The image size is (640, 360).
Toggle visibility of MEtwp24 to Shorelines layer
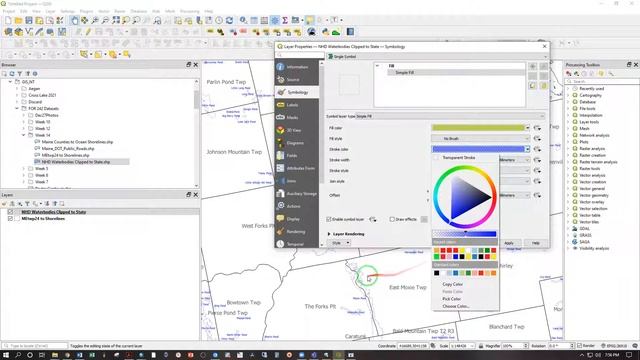(10, 218)
